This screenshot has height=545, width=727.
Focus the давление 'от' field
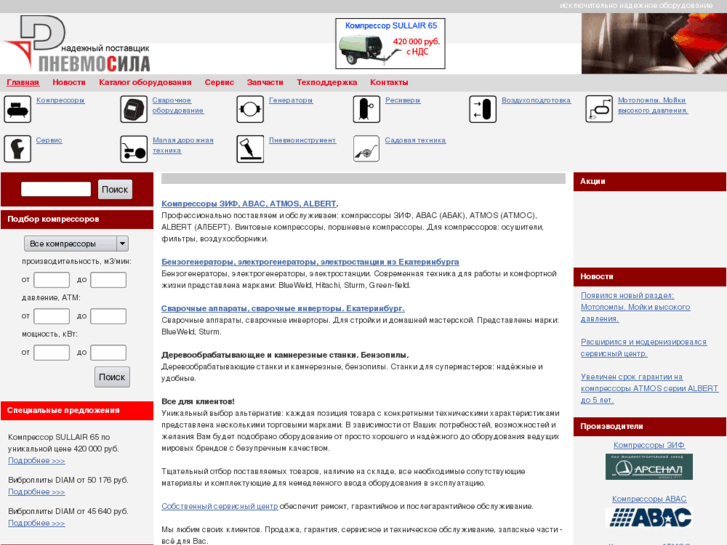[51, 316]
